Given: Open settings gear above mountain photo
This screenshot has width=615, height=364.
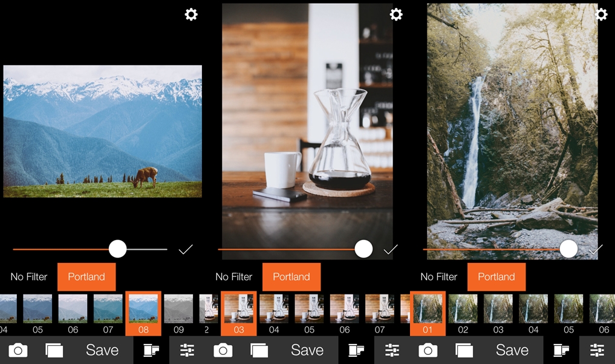Looking at the screenshot, I should [x=191, y=15].
